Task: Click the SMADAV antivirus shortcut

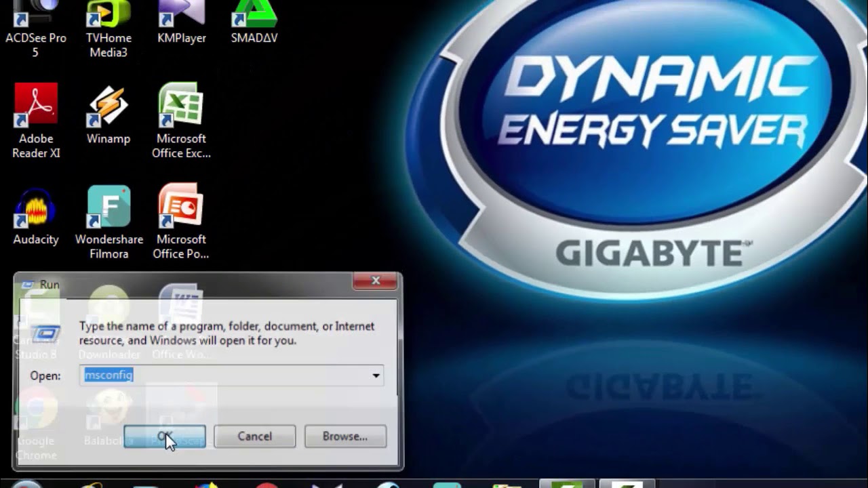Action: 254,22
